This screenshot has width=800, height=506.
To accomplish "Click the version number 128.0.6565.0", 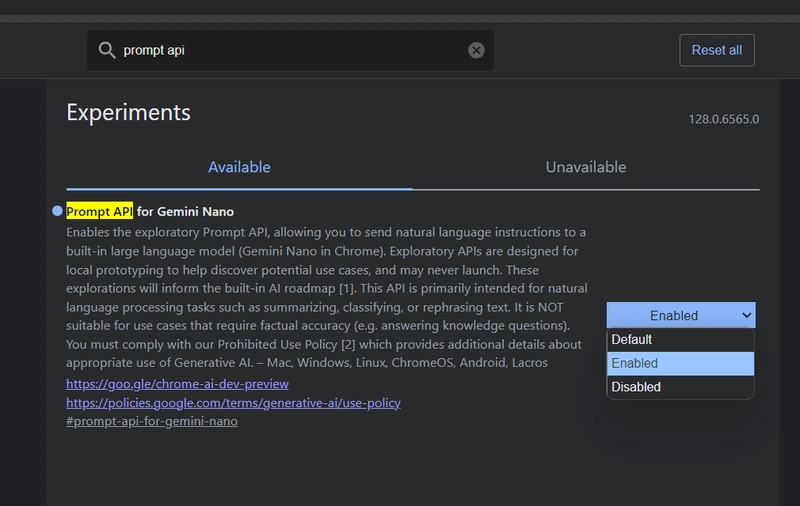I will pyautogui.click(x=723, y=119).
